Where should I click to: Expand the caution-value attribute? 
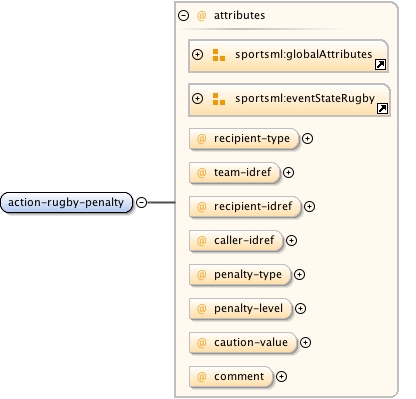pos(305,342)
